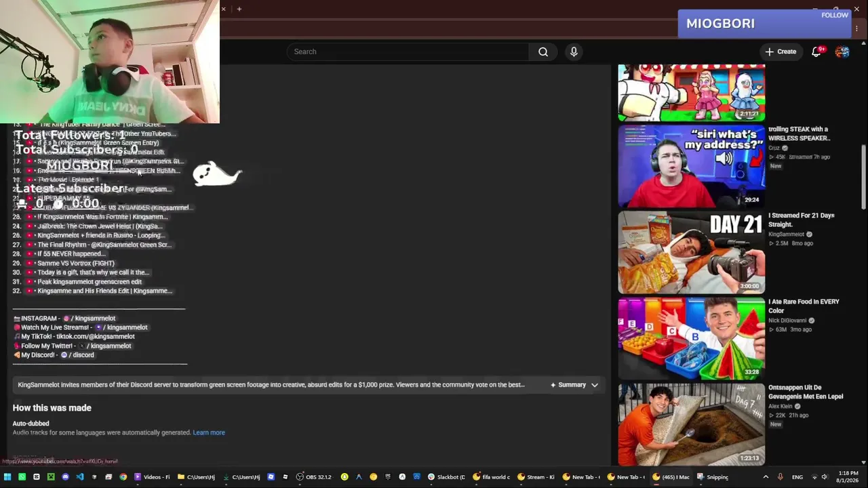Visit the tiktok.com/@kingsammelot link
This screenshot has height=488, width=868.
click(x=95, y=337)
